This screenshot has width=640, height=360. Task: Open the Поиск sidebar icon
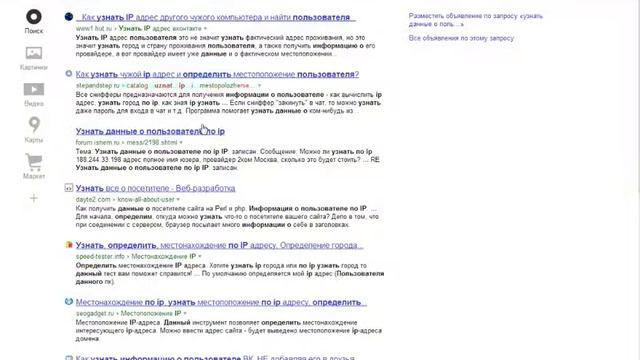(x=34, y=17)
